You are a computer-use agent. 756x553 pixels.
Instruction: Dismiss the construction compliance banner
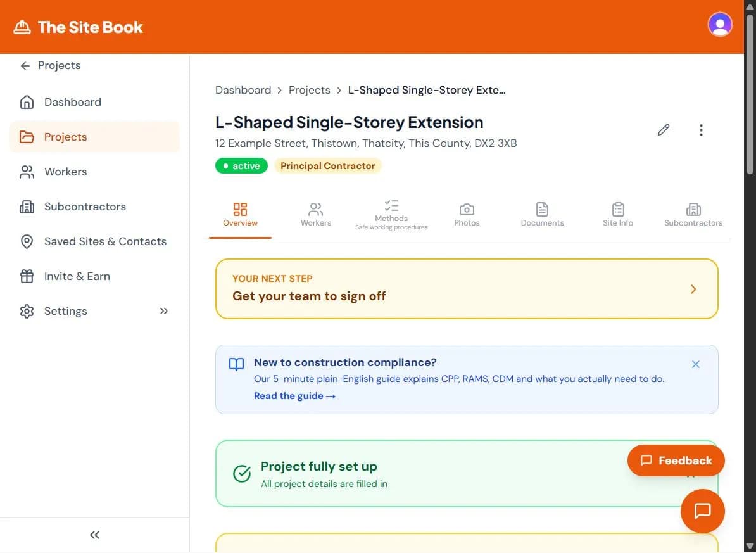[695, 364]
